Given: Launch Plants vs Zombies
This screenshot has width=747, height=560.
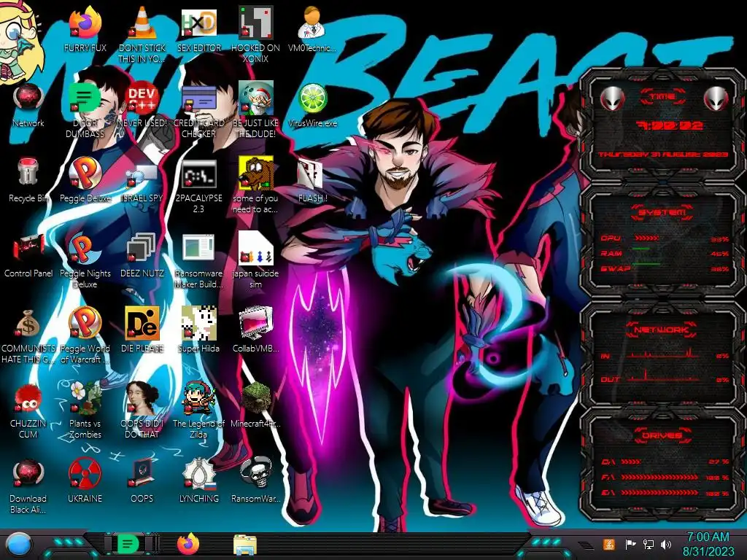Looking at the screenshot, I should pos(85,398).
